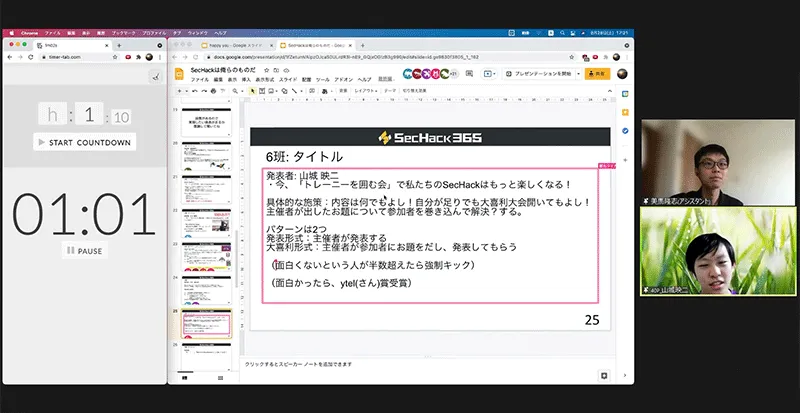This screenshot has height=413, width=800.
Task: Print the presentation from toolbar
Action: (213, 91)
